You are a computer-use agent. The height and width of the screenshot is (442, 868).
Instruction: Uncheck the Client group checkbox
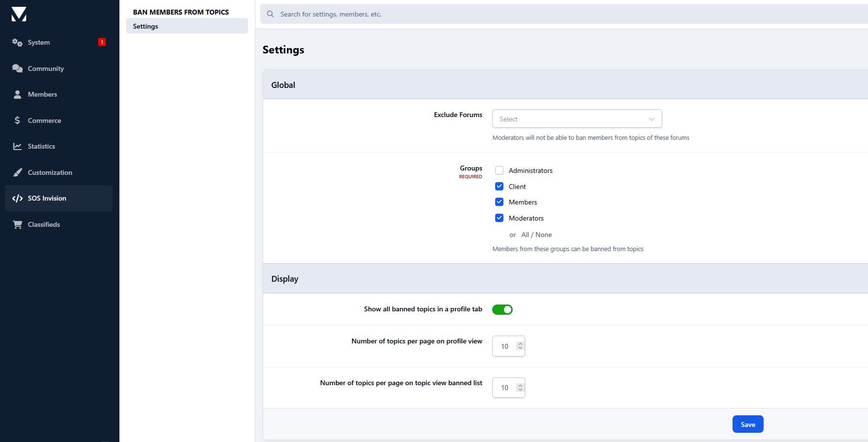point(499,187)
